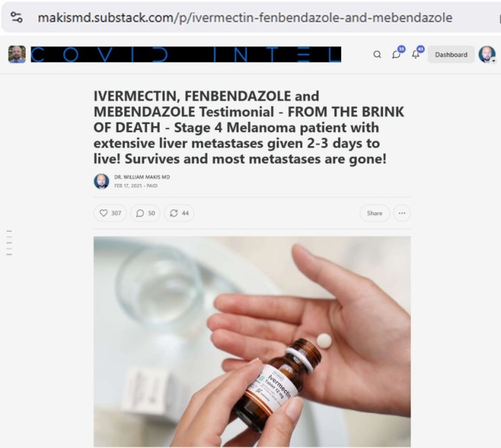
Task: Click the article headline about Stage 4 Melanoma
Action: pyautogui.click(x=248, y=127)
